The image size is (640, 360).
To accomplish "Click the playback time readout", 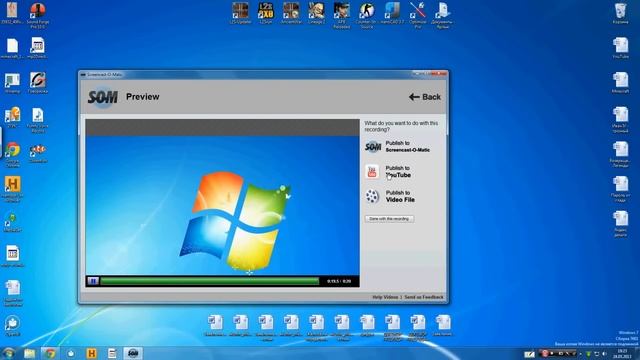I will click(x=339, y=281).
